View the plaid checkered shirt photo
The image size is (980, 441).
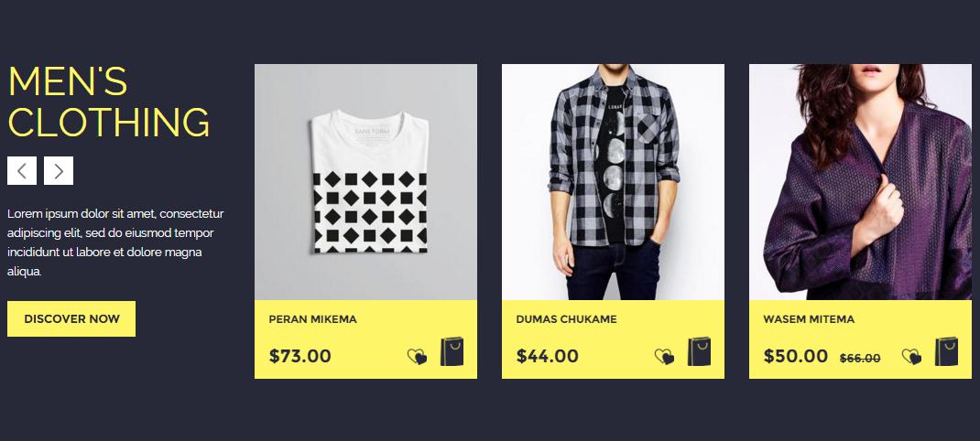pyautogui.click(x=613, y=182)
